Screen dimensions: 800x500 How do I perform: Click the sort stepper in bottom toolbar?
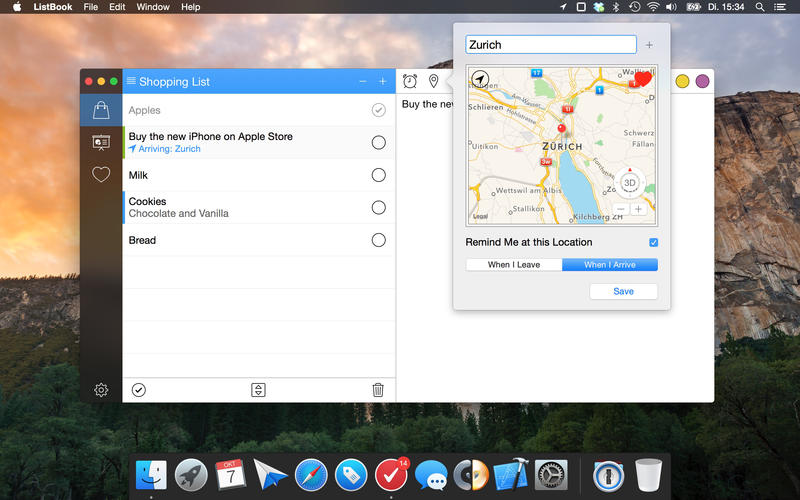click(x=258, y=390)
